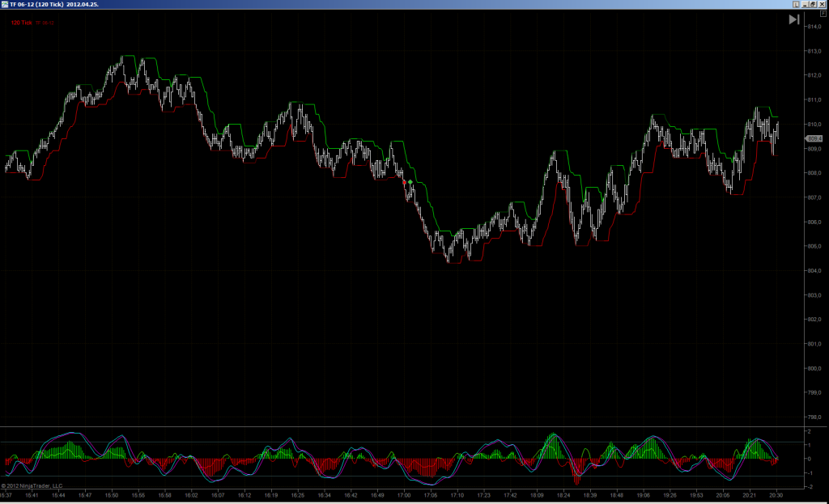Viewport: 829px width, 504px height.
Task: Click the scroll-to-latest-bar arrow icon
Action: [x=793, y=19]
